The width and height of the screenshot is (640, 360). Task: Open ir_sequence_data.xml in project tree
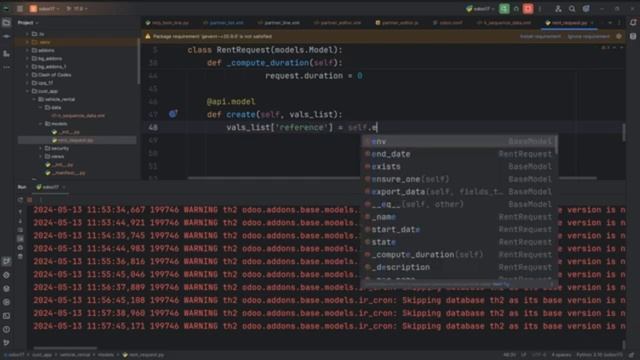[x=78, y=116]
